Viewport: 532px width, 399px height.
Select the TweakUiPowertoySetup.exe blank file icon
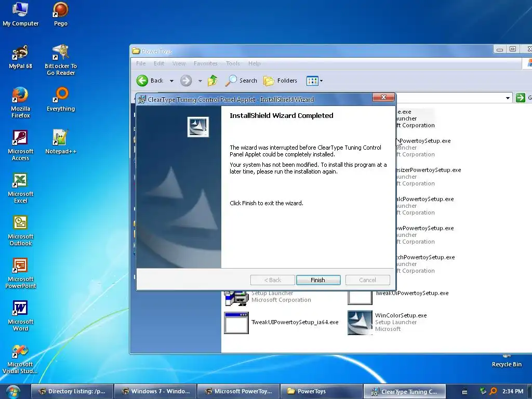click(360, 298)
